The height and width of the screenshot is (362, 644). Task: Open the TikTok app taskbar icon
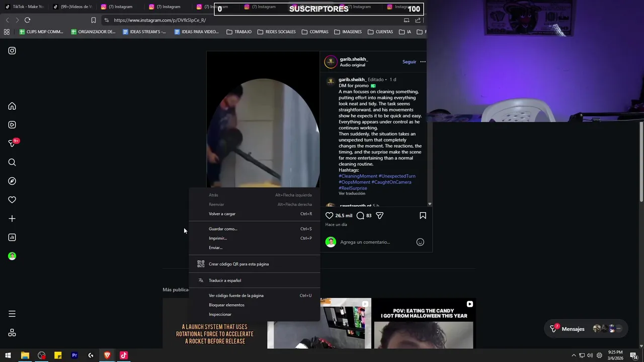coord(124,355)
